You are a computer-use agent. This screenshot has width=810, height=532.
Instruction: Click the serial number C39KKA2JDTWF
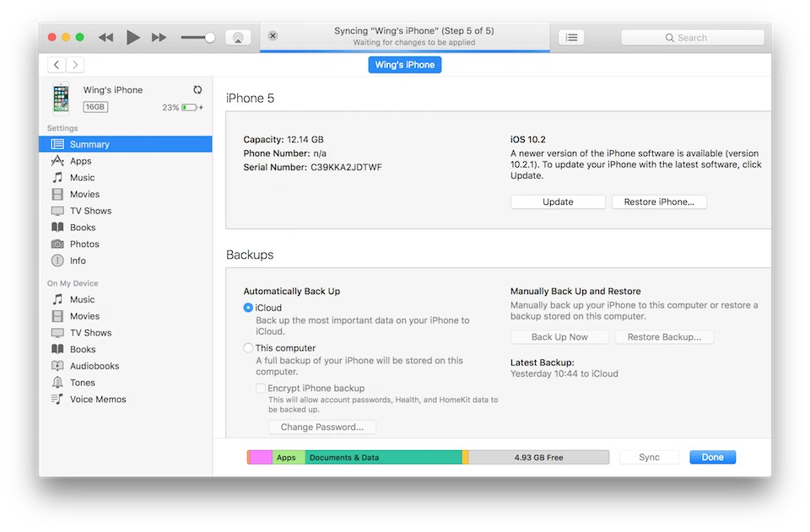pos(346,167)
